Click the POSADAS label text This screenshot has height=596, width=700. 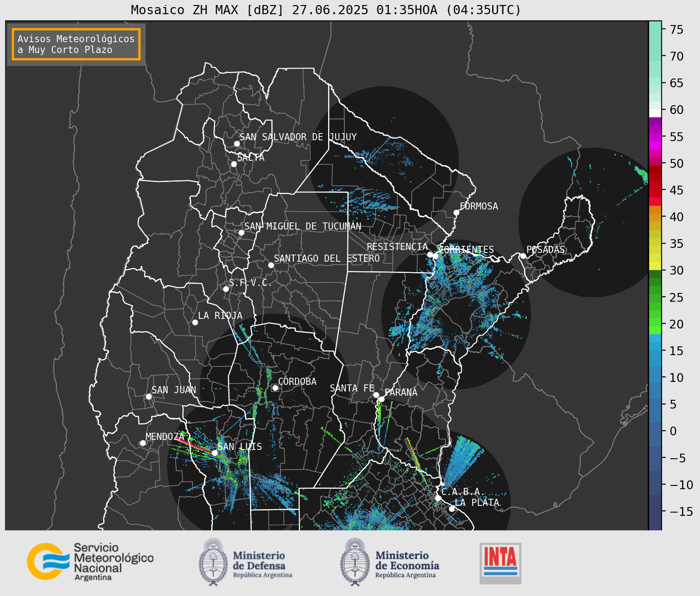(x=546, y=250)
